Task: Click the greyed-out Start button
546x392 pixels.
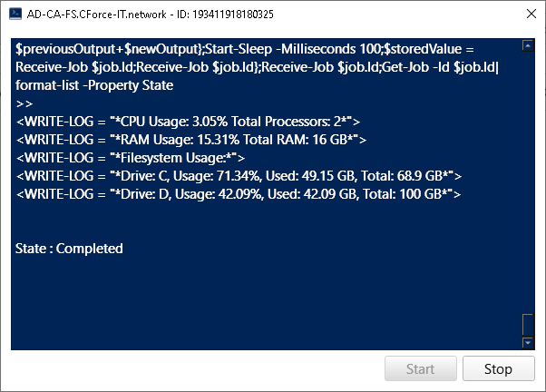Action: [x=420, y=368]
